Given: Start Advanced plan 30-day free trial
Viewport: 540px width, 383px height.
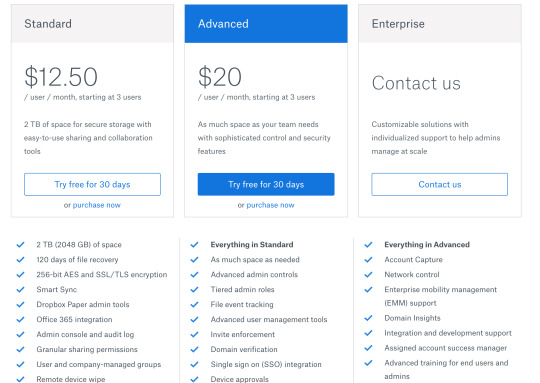Looking at the screenshot, I should (266, 184).
